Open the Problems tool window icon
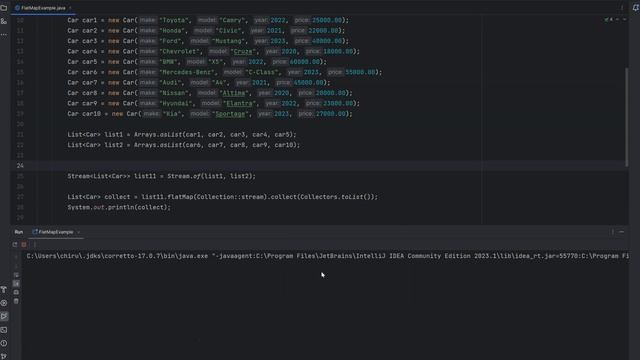 coord(4,343)
